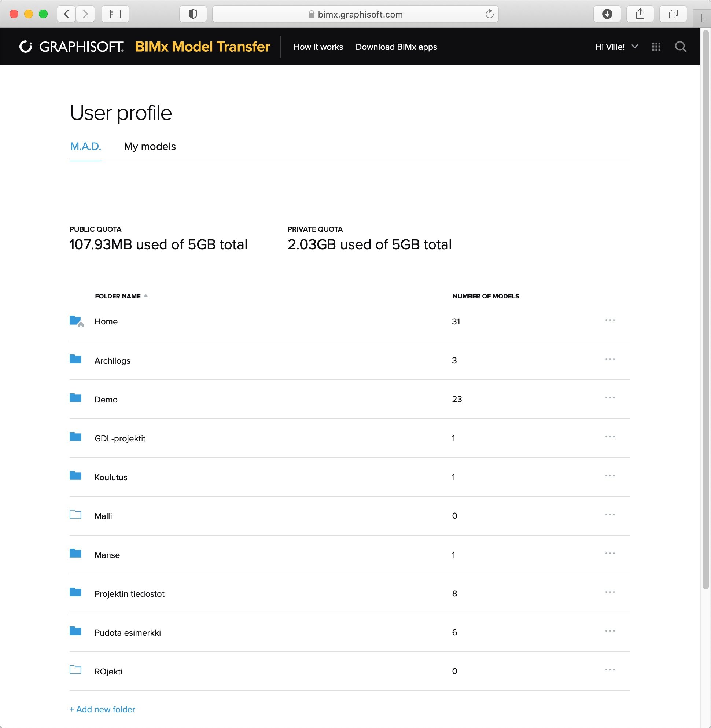
Task: Select the M.A.D. tab
Action: (x=85, y=146)
